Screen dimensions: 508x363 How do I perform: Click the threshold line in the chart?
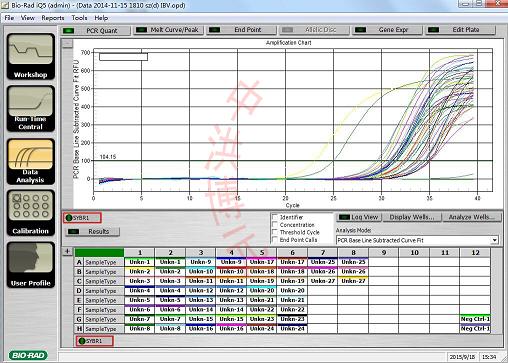(x=293, y=161)
